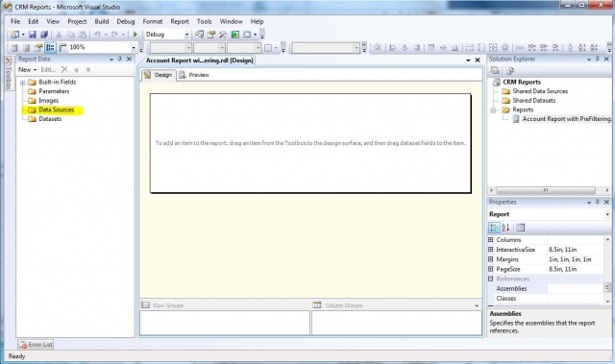Click the Redo arrow icon

(x=114, y=35)
